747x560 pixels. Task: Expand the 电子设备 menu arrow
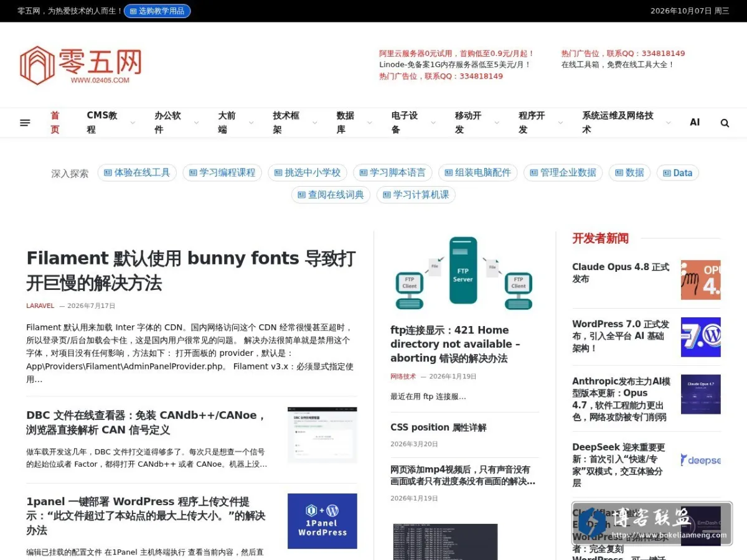(x=433, y=123)
